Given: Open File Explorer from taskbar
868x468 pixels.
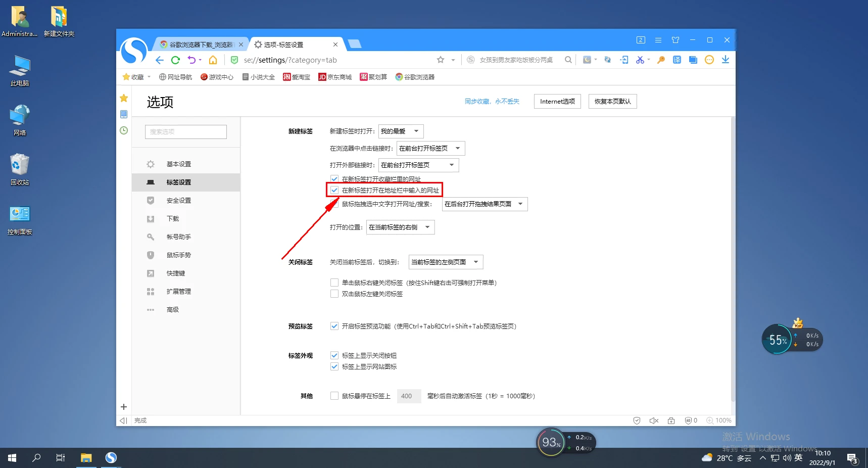Looking at the screenshot, I should [x=86, y=458].
